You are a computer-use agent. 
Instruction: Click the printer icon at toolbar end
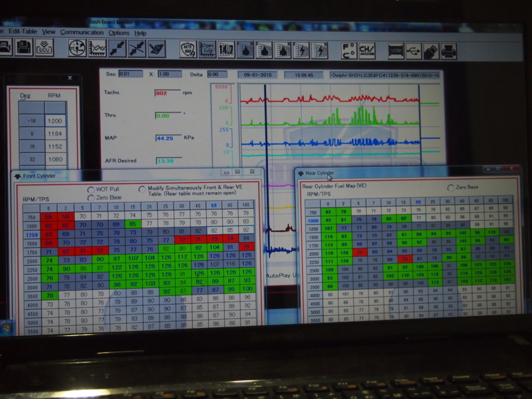click(449, 52)
